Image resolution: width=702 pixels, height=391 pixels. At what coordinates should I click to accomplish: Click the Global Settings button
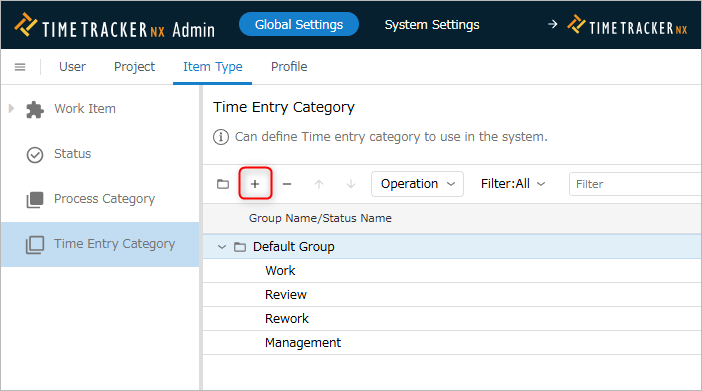point(299,24)
